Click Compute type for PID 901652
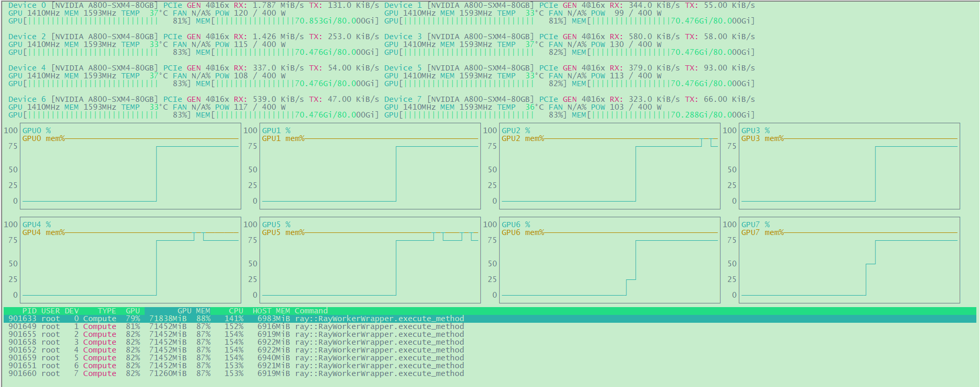The height and width of the screenshot is (387, 980). (x=100, y=350)
